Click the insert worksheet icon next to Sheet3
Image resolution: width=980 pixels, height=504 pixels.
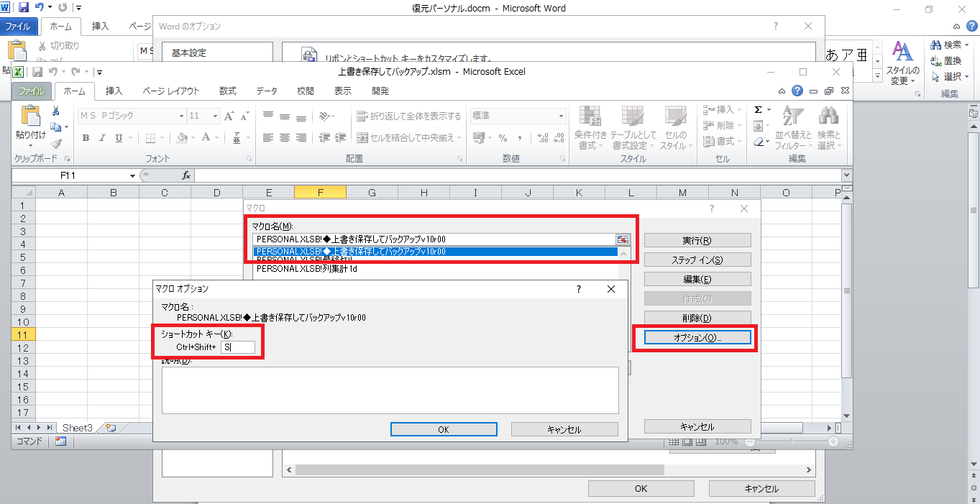110,427
